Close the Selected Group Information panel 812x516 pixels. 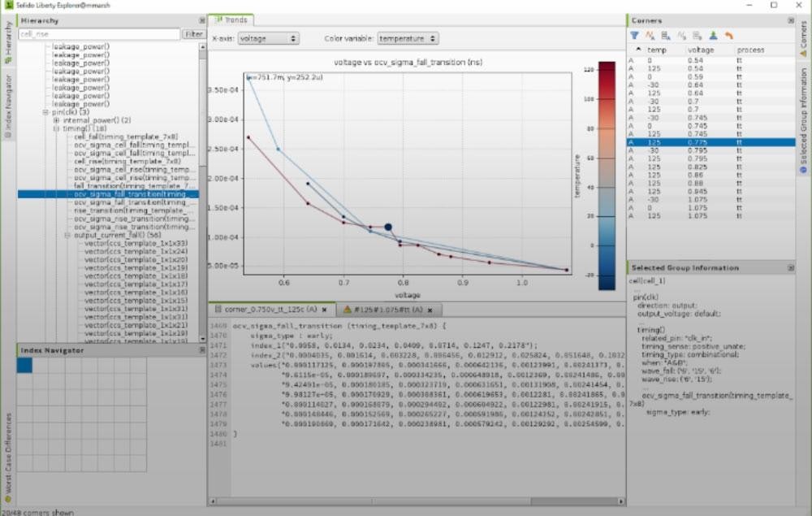tap(791, 267)
